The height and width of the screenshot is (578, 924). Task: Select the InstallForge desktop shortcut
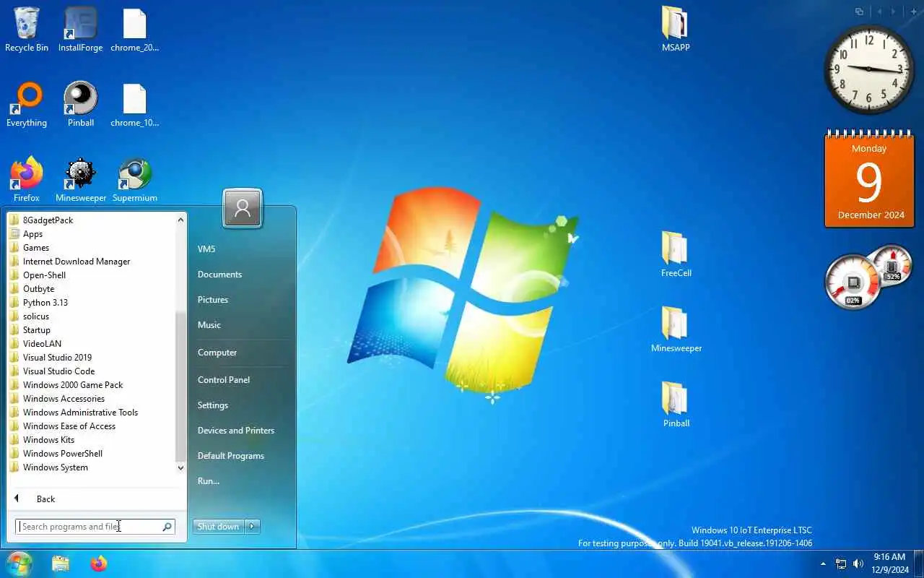tap(81, 29)
